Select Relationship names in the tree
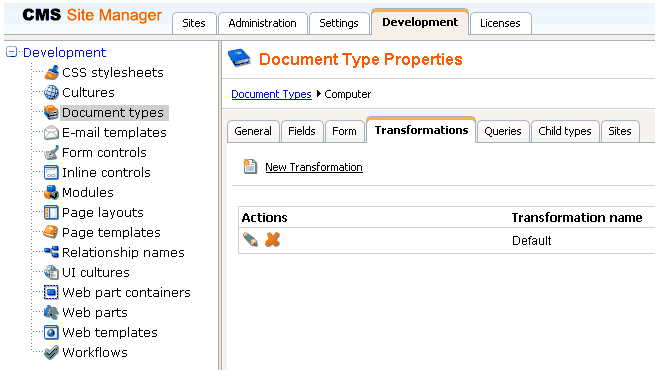The height and width of the screenshot is (372, 657). [123, 253]
